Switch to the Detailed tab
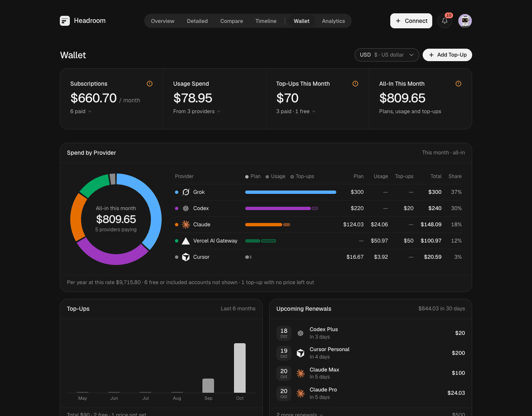532x416 pixels. tap(197, 21)
